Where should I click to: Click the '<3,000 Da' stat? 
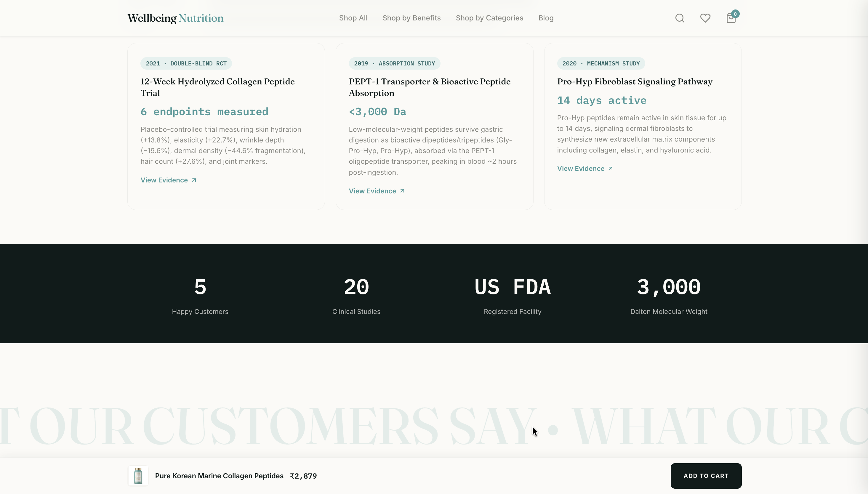(377, 112)
